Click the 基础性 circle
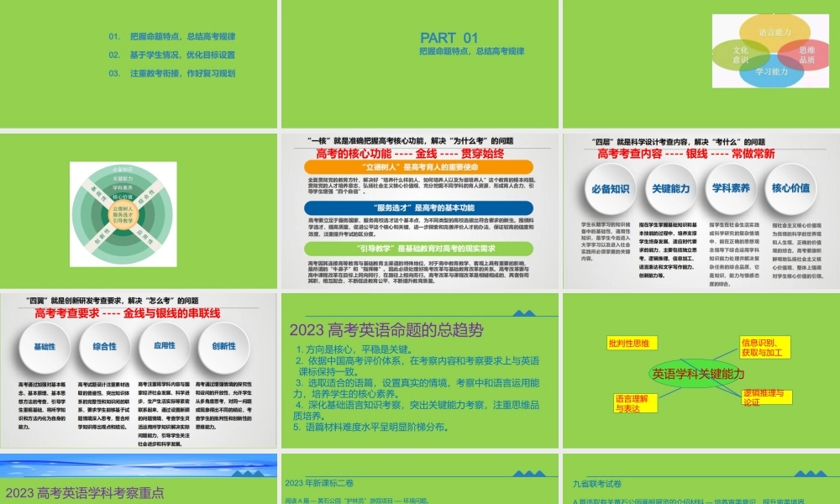The image size is (840, 504). [45, 347]
